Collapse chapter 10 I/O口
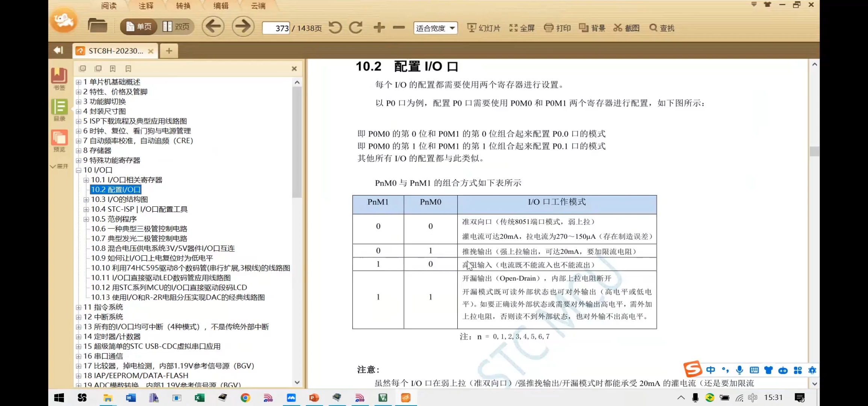 click(x=79, y=170)
